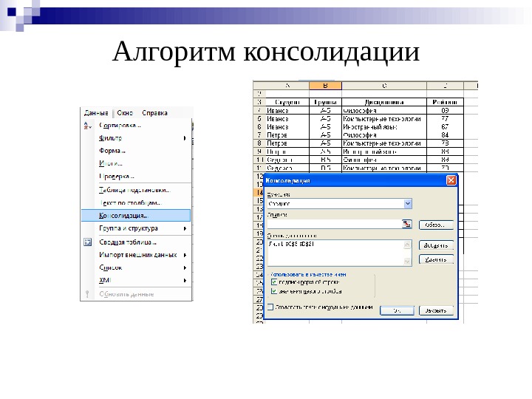Screen dimensions: 532x399
Task: Click the list scrollbar down arrow
Action: point(407,262)
